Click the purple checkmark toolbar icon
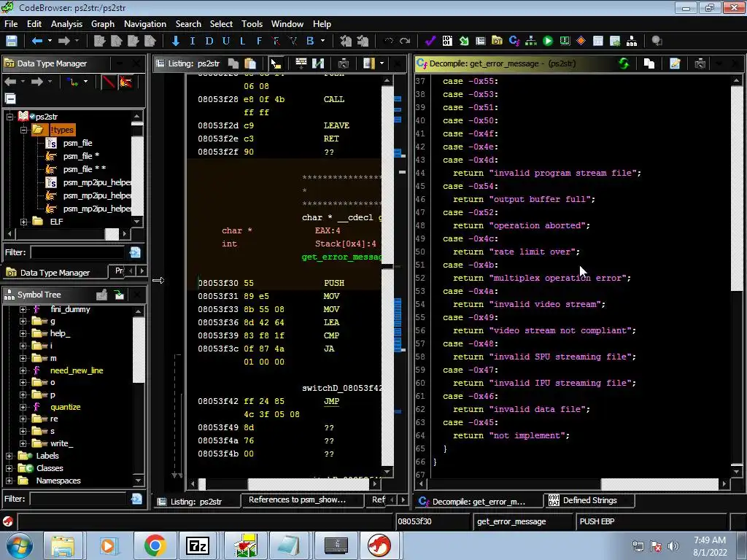Viewport: 747px width, 560px height. (x=430, y=41)
